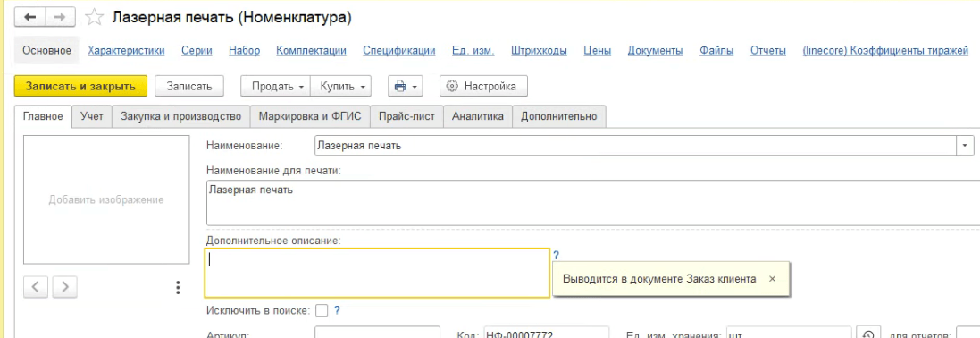980x338 pixels.
Task: Click the Ед. изм. хранения field
Action: tap(789, 333)
